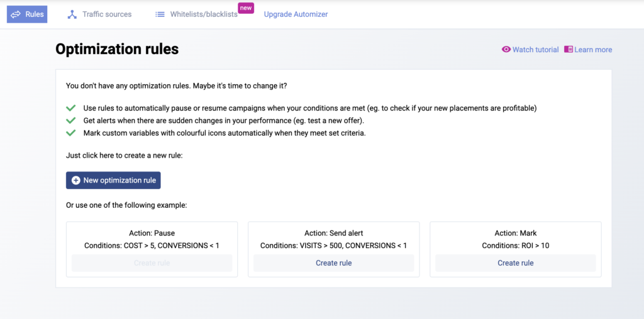The height and width of the screenshot is (319, 644).
Task: Click the book icon beside Learn more
Action: [569, 50]
